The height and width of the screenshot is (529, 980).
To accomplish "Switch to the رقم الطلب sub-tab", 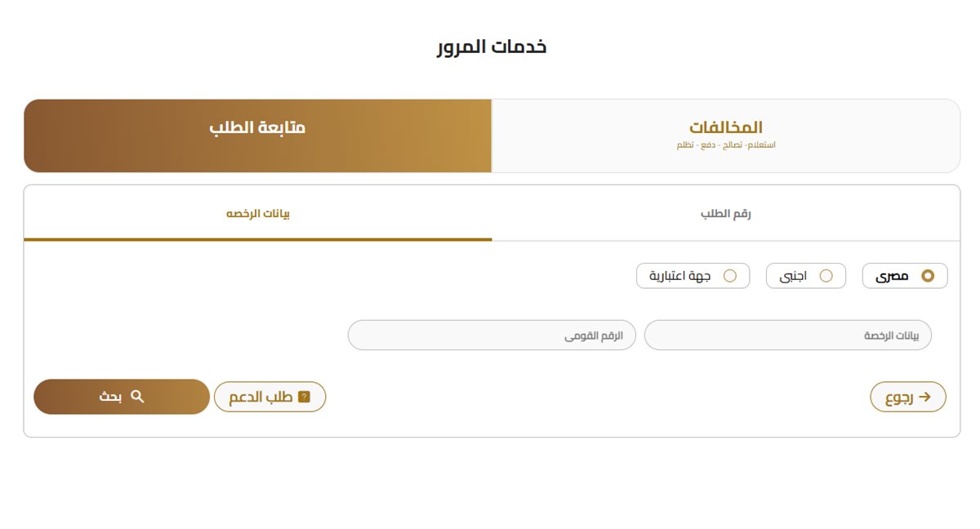I will (x=725, y=212).
